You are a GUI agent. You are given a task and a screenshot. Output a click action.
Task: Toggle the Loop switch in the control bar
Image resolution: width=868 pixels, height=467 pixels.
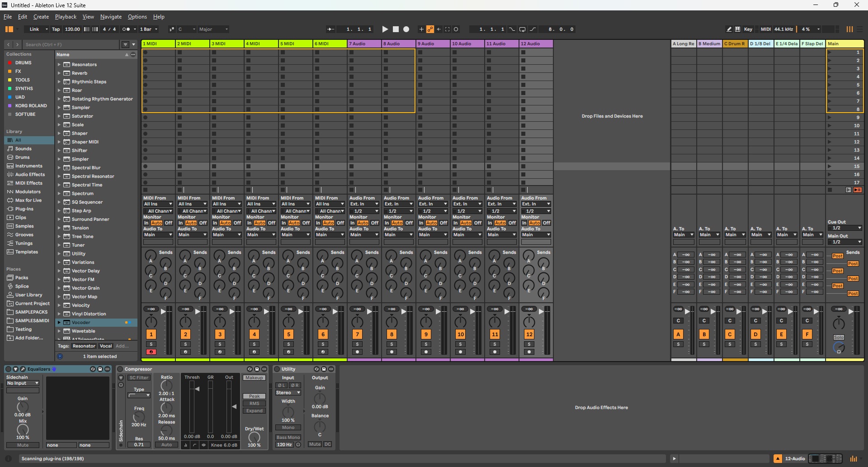(522, 29)
